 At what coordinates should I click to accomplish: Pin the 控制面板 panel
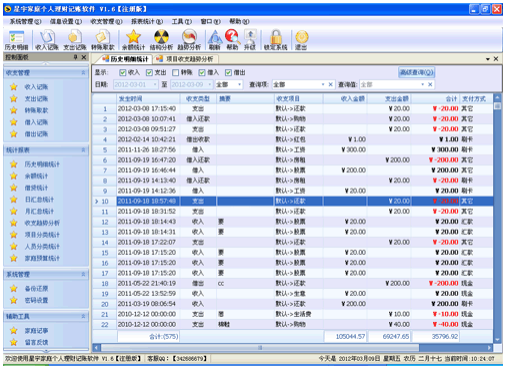[76, 57]
